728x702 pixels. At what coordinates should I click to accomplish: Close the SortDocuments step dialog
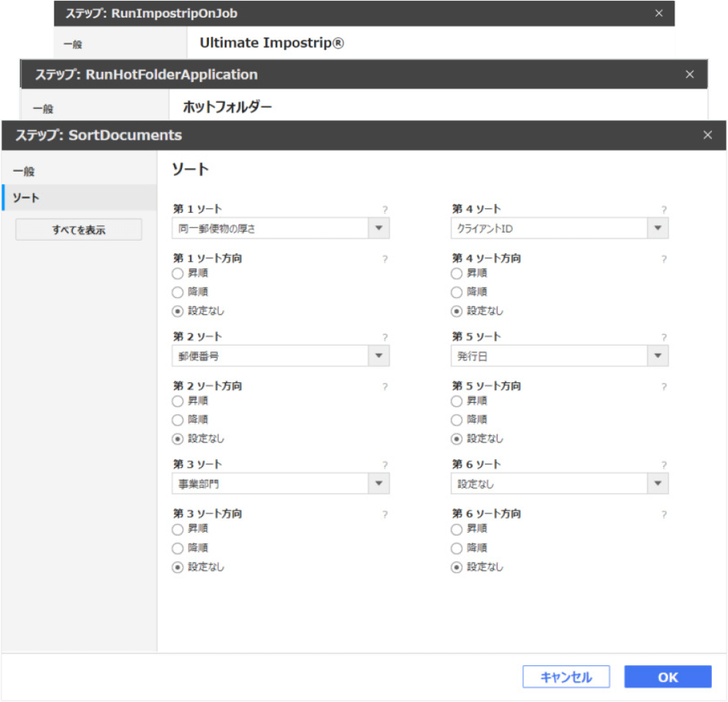point(707,135)
